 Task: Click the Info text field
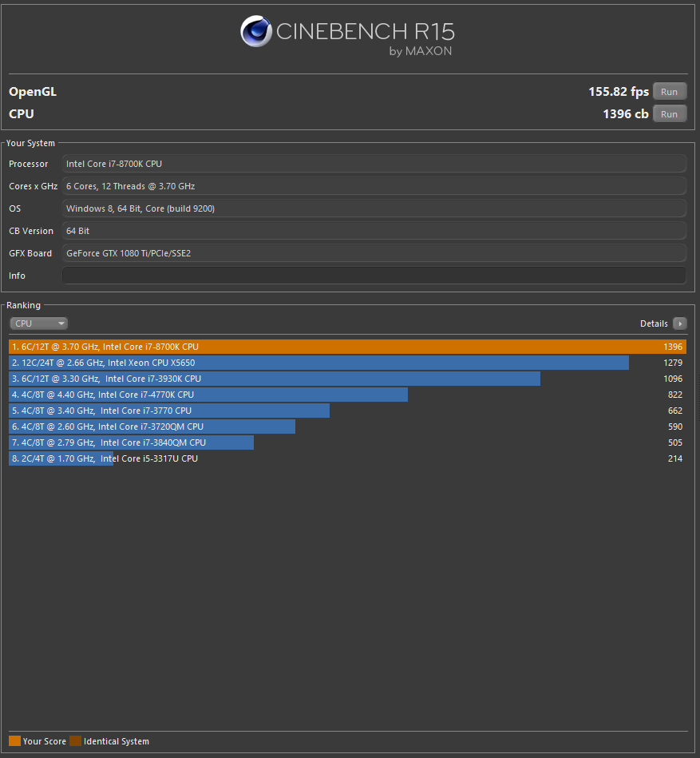[374, 276]
